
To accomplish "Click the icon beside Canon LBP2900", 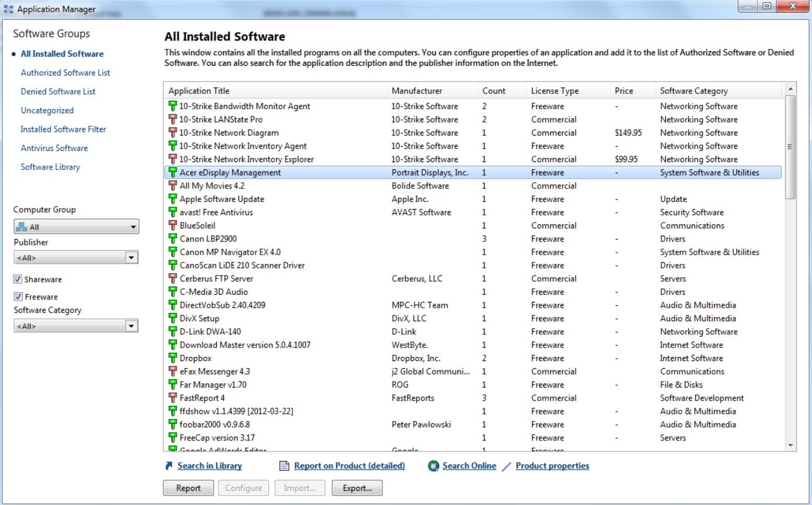I will coord(173,239).
